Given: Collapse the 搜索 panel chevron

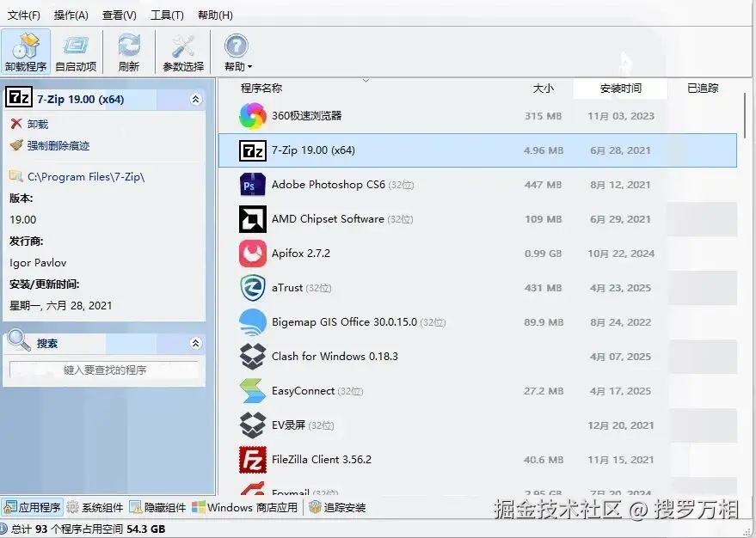Looking at the screenshot, I should [x=195, y=343].
